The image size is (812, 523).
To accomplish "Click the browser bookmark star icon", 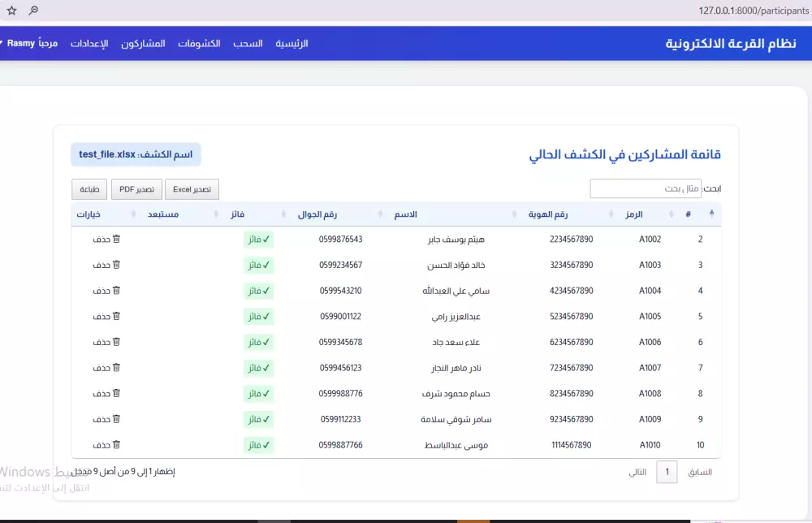I will pyautogui.click(x=11, y=11).
